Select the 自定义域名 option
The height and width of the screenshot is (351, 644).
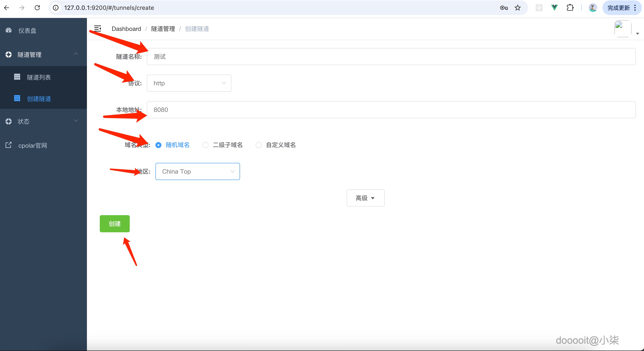coord(259,145)
